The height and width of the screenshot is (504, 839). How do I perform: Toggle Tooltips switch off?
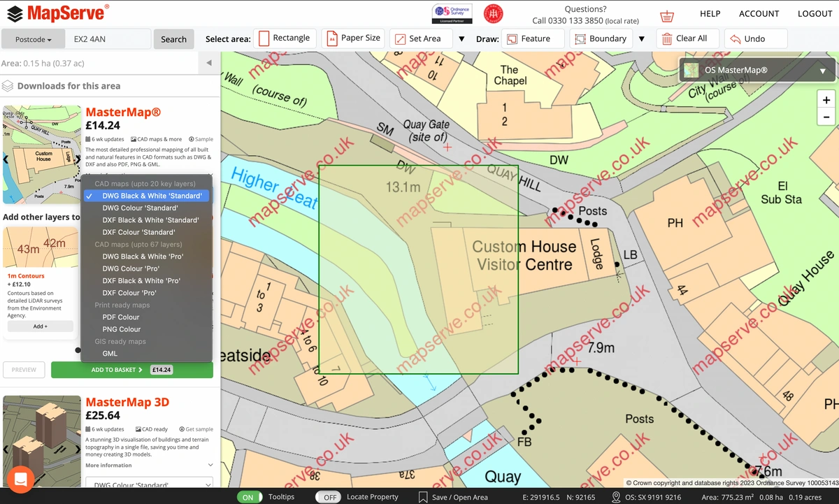[x=248, y=497]
